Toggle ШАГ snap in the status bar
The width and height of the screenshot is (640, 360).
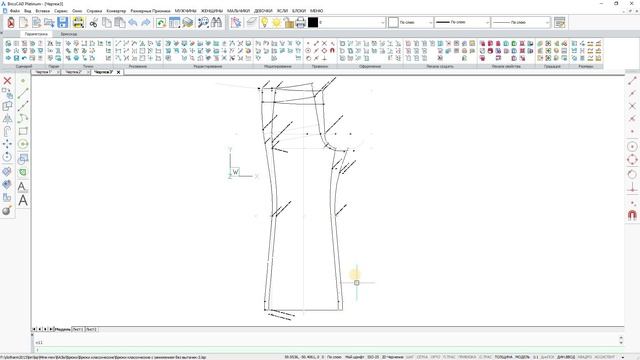(x=410, y=357)
